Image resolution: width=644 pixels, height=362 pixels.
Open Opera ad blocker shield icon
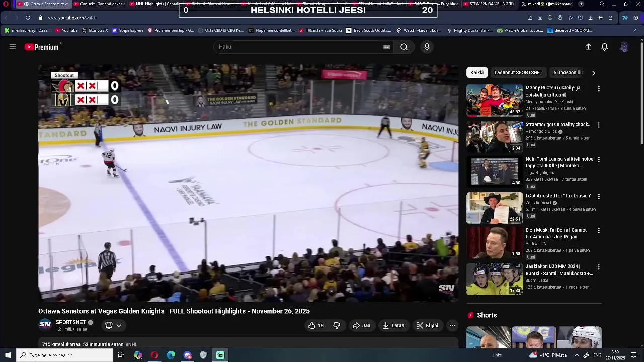[550, 18]
